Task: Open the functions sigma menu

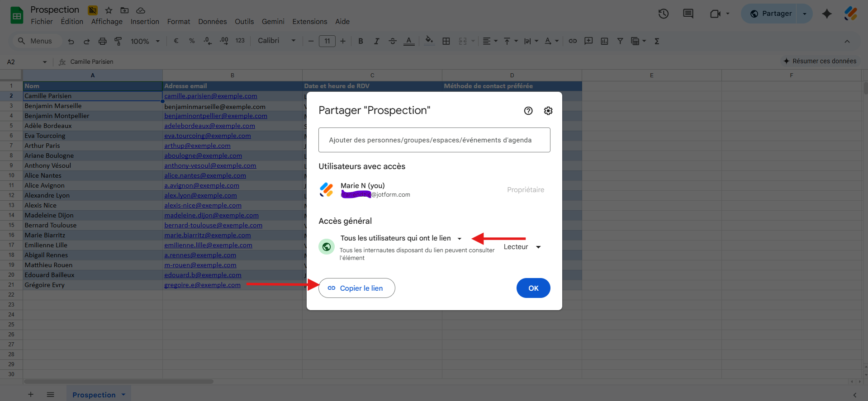Action: point(657,41)
